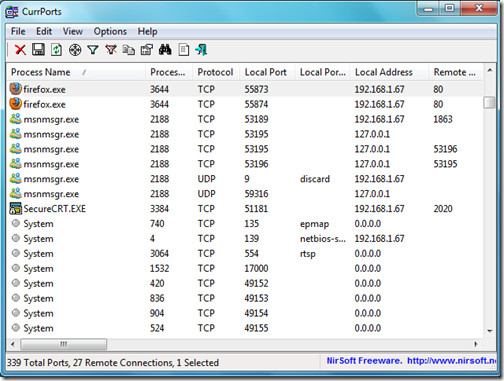Click the System icon on port 49152 row

pos(16,283)
